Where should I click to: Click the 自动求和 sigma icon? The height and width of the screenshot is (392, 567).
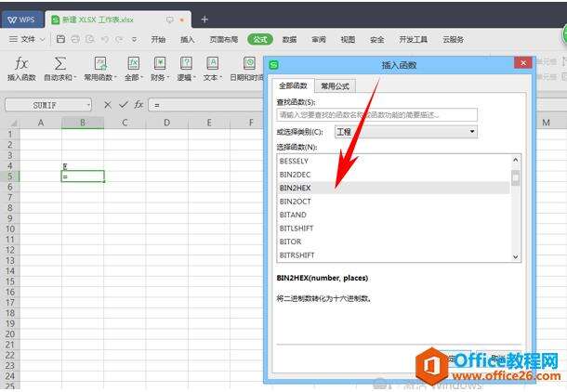coord(60,63)
